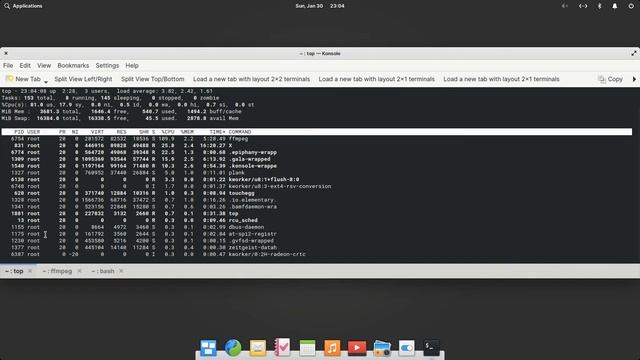Open the File menu

pyautogui.click(x=8, y=66)
